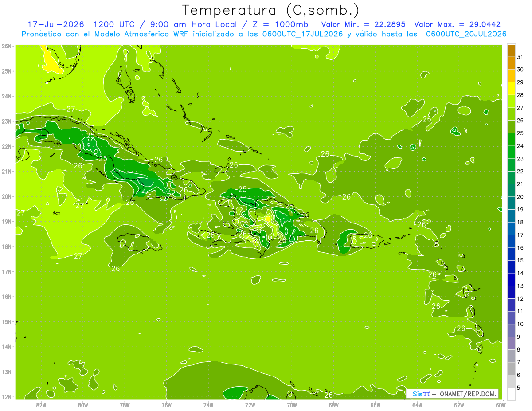Click the legend value '14'
Viewport: 532px width, 411px height.
[x=520, y=273]
